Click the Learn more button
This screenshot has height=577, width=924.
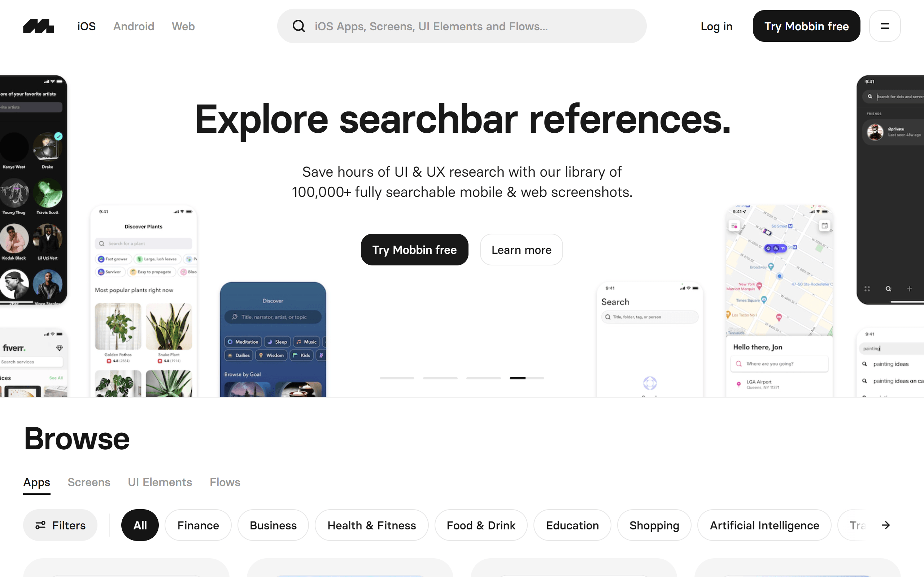pyautogui.click(x=522, y=249)
